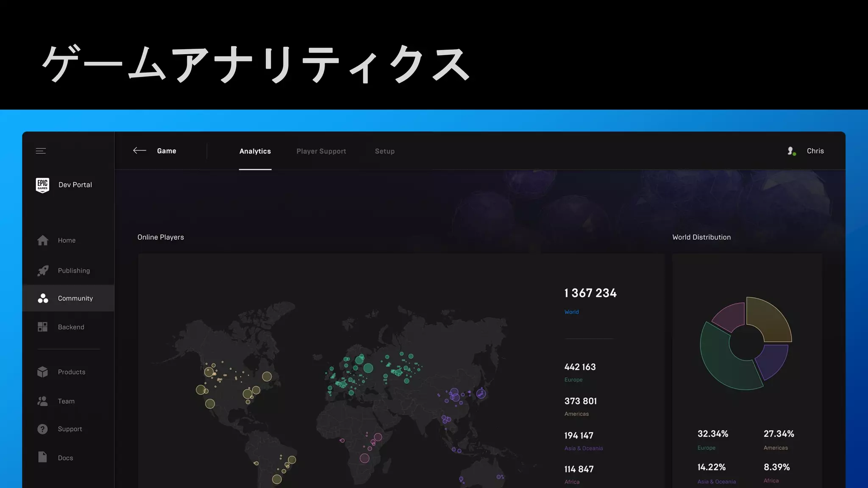Open the Player Support tab
868x488 pixels.
(321, 151)
